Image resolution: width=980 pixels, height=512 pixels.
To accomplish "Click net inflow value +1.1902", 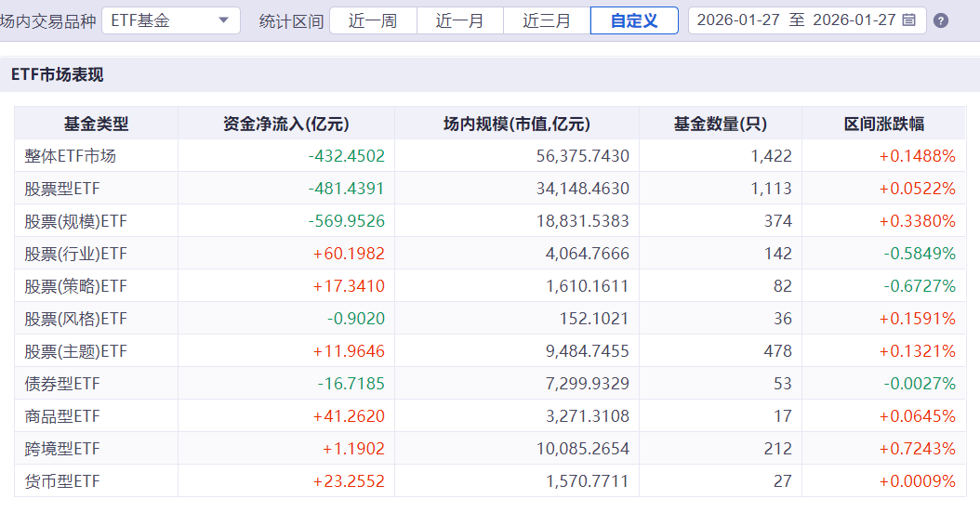I will tap(353, 448).
